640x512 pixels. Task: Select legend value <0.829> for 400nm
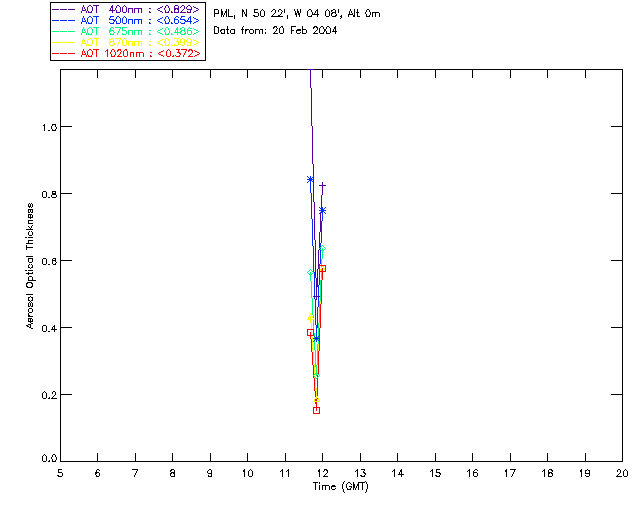[178, 9]
